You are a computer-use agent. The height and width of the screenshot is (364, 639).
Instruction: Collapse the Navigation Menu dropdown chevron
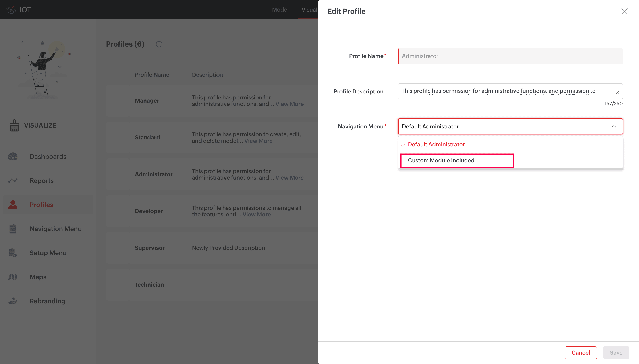pyautogui.click(x=614, y=126)
